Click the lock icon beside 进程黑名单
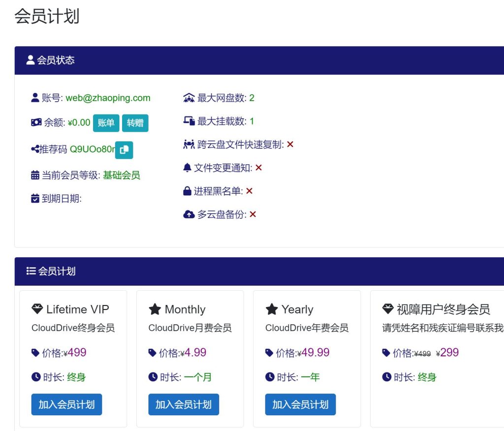 pos(187,191)
